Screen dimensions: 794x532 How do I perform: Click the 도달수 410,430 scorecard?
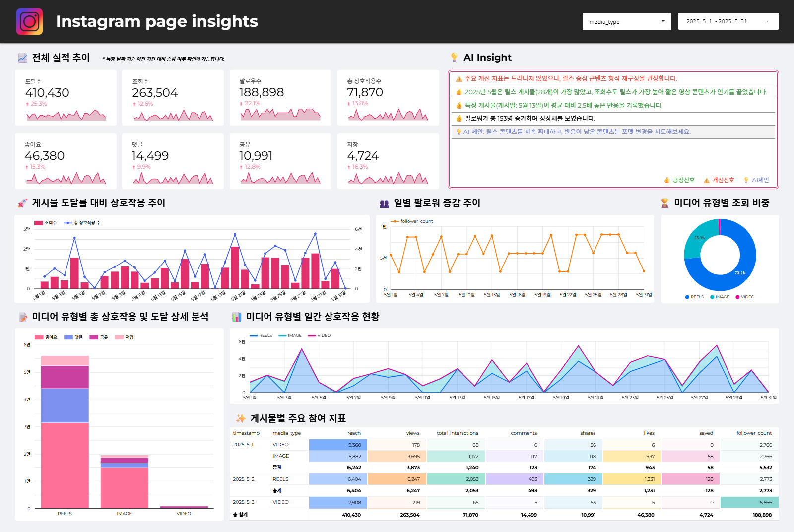66,97
